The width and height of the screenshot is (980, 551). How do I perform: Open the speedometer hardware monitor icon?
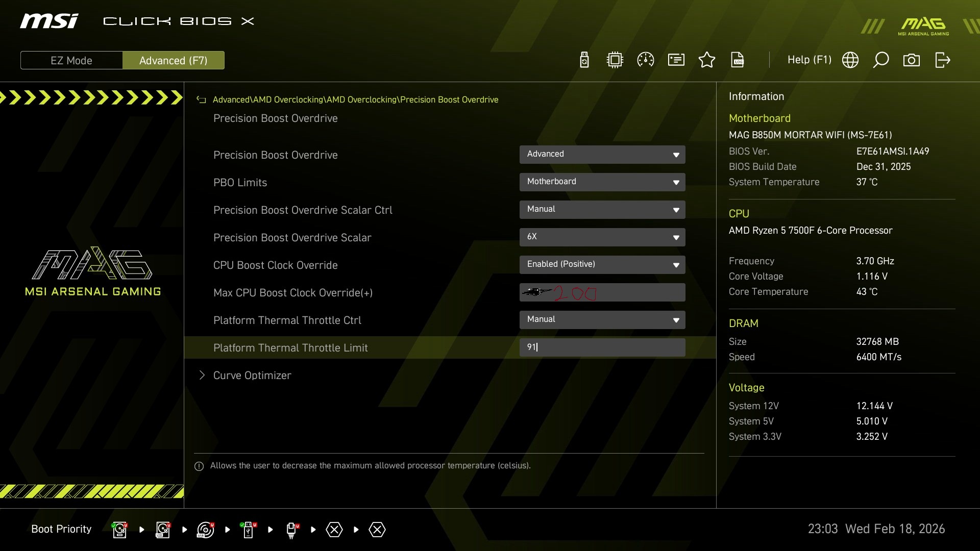coord(646,60)
